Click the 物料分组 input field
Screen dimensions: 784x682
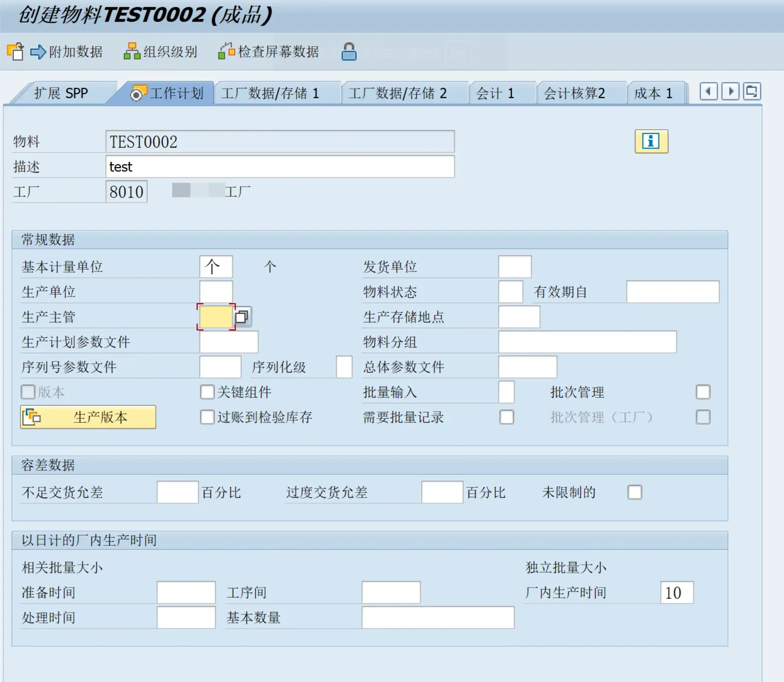[587, 342]
